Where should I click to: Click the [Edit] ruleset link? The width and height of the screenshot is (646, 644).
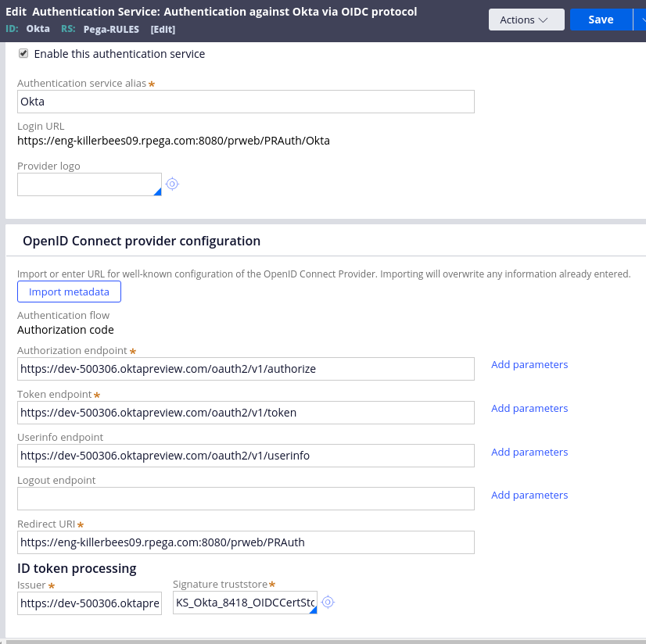point(163,29)
